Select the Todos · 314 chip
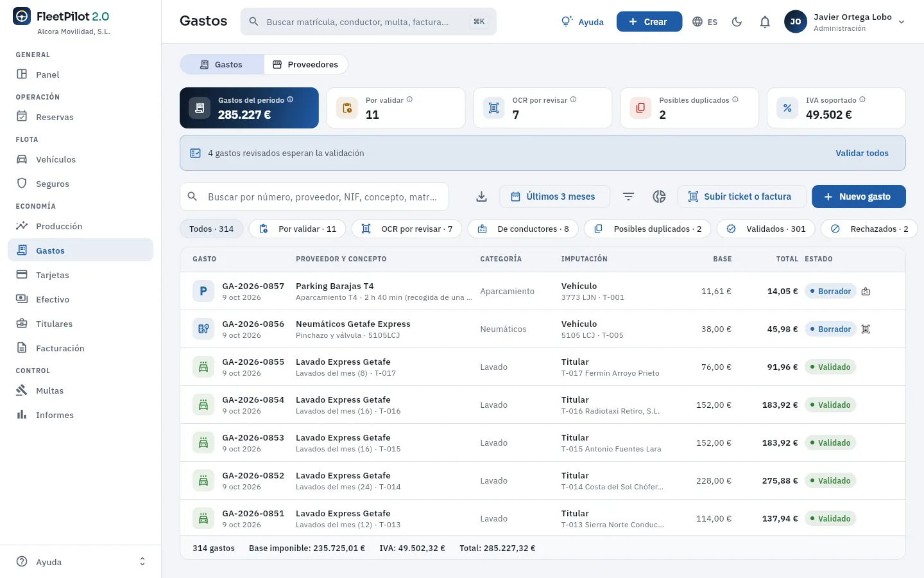 (x=212, y=229)
